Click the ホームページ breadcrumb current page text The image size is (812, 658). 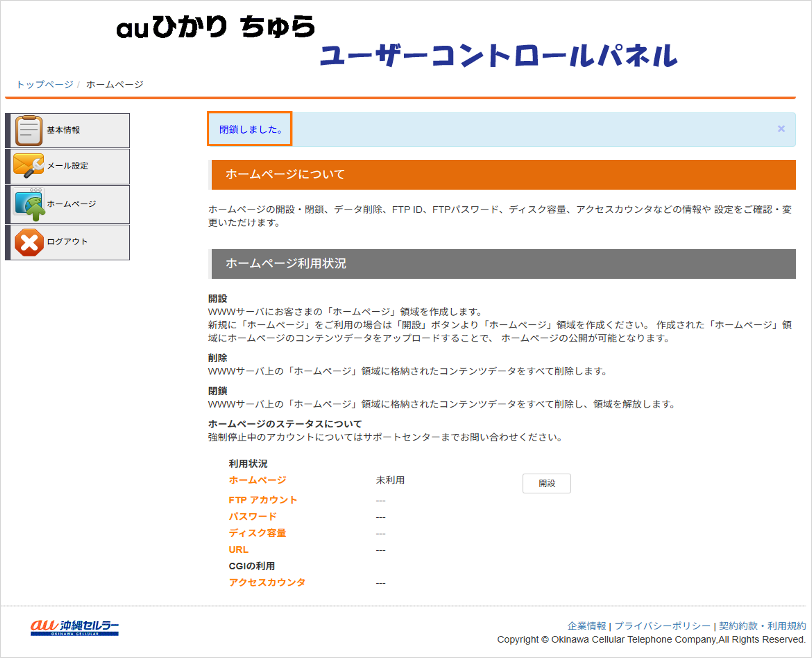click(x=115, y=84)
